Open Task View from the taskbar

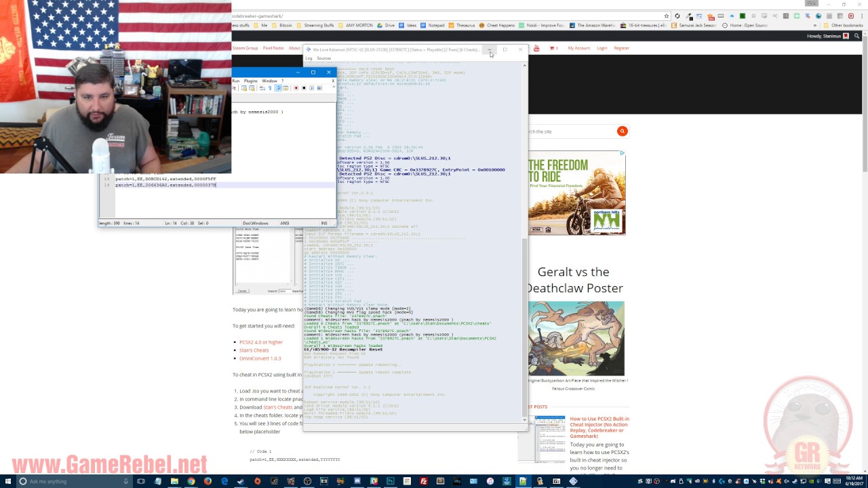[x=140, y=481]
